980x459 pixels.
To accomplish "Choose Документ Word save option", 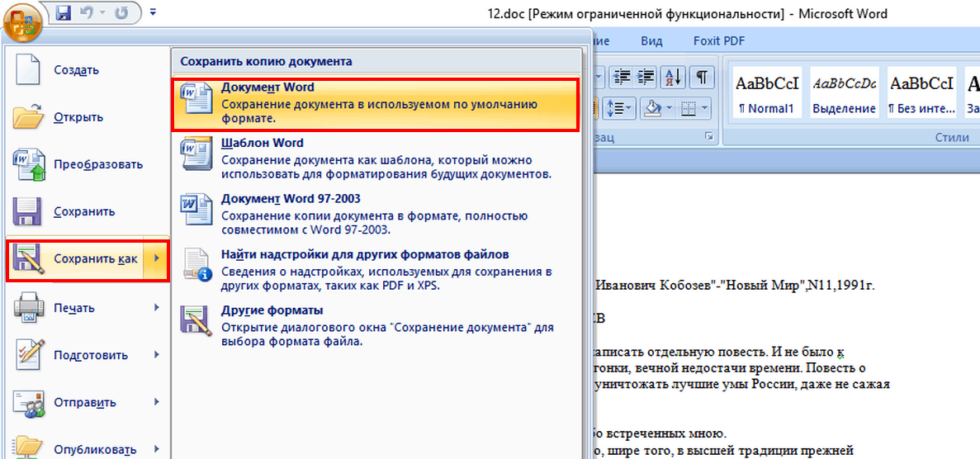I will 376,103.
